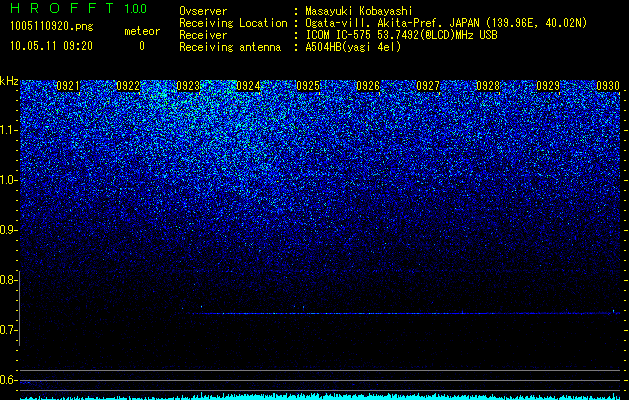Viewport: 629px width, 400px height.
Task: Select the Ogata-vill. Akita-Pref. JAPAN location text
Action: click(x=446, y=23)
